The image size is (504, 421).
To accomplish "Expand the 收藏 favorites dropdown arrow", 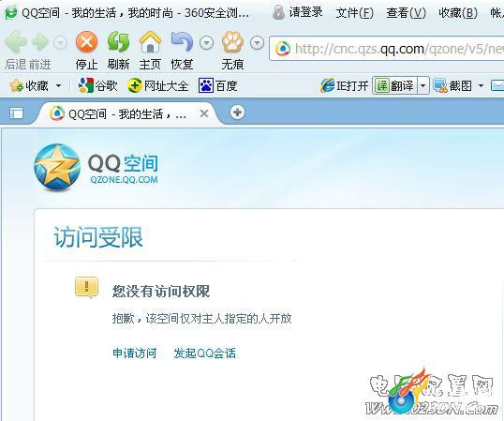I will click(58, 86).
